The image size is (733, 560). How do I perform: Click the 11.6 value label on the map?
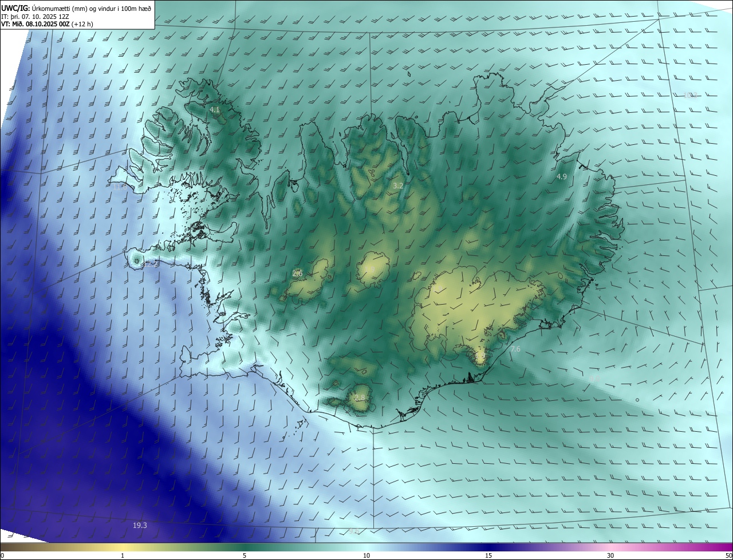tap(120, 187)
